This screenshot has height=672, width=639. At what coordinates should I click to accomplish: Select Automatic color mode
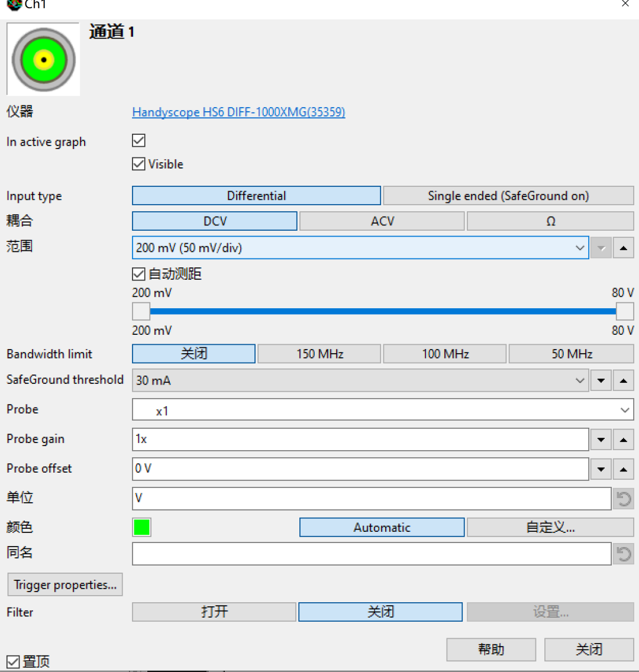click(382, 527)
